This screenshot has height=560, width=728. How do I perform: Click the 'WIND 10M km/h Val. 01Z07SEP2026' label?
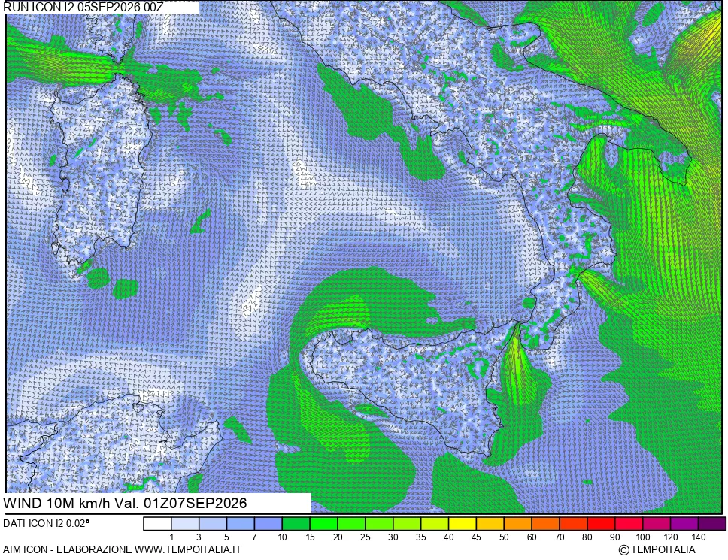(125, 503)
